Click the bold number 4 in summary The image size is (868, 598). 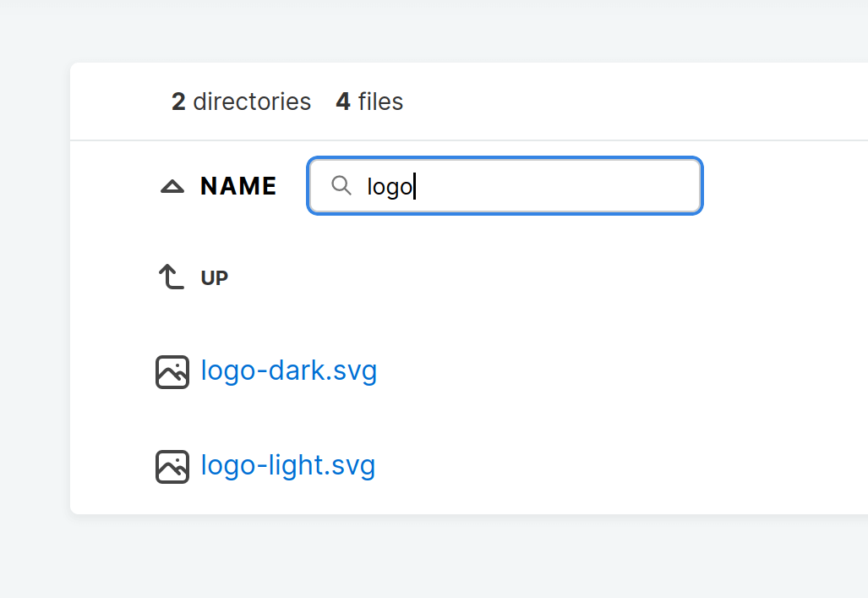(343, 101)
